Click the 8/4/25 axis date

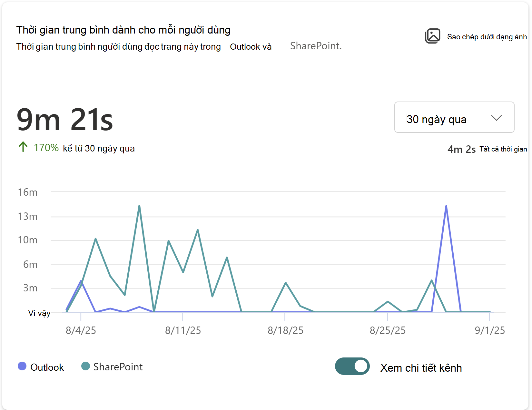coord(81,330)
